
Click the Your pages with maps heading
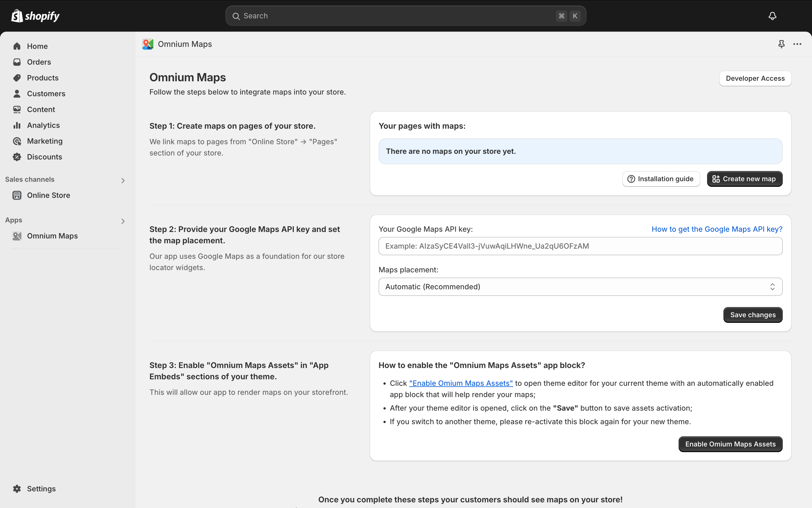tap(422, 126)
